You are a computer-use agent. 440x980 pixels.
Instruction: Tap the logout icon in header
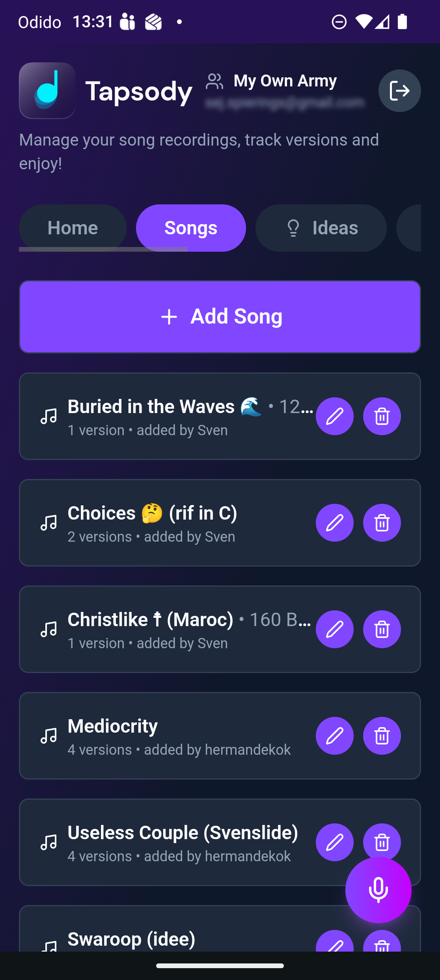point(399,91)
